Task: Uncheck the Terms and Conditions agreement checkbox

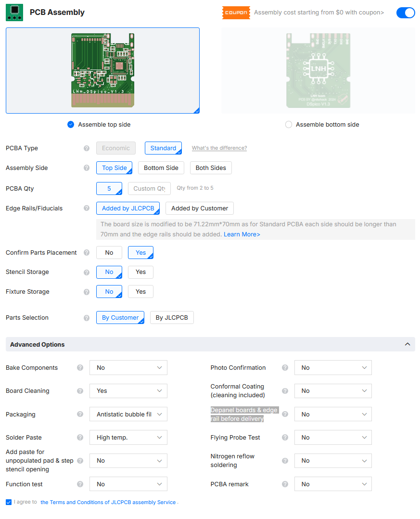Action: click(x=9, y=502)
